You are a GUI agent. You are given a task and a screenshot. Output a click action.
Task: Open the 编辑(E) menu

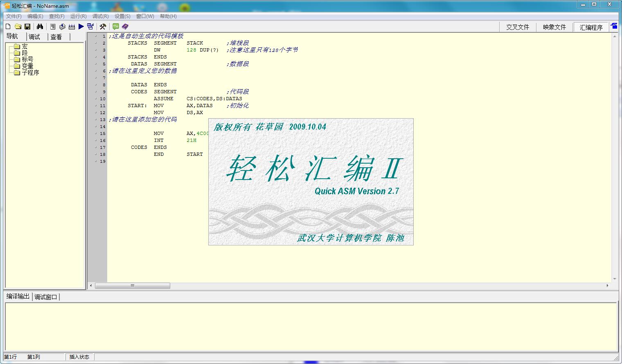(35, 16)
